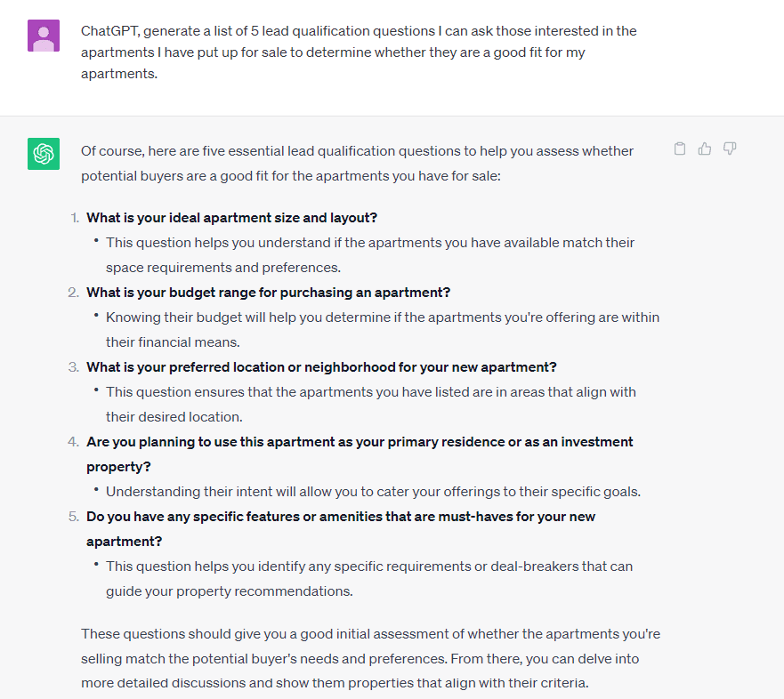Click the budget range question text
This screenshot has height=699, width=784.
coord(268,292)
